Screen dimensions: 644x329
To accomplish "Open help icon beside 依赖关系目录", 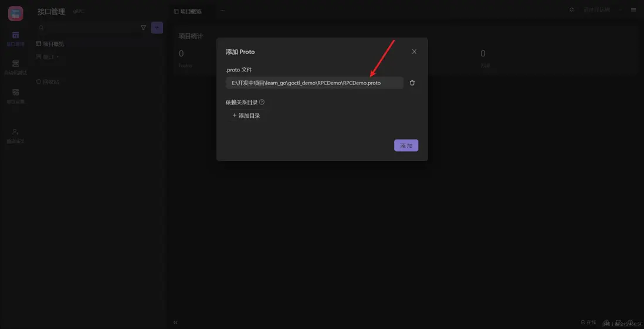I will 262,102.
